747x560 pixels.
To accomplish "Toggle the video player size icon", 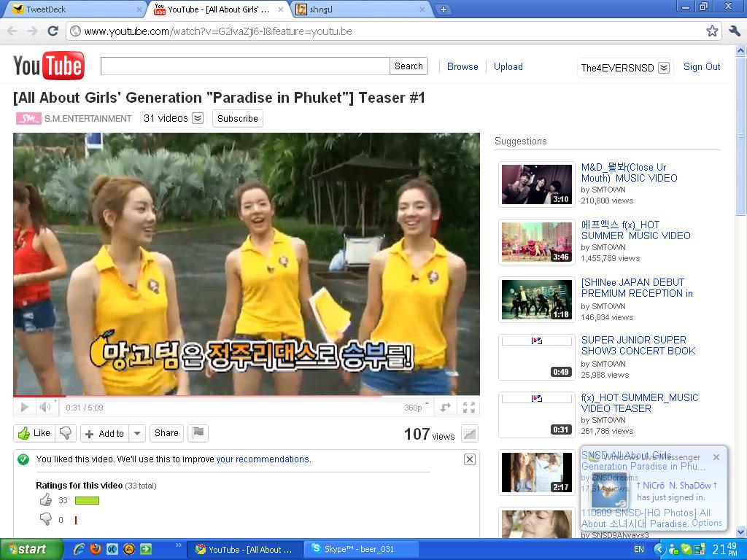I will (446, 408).
